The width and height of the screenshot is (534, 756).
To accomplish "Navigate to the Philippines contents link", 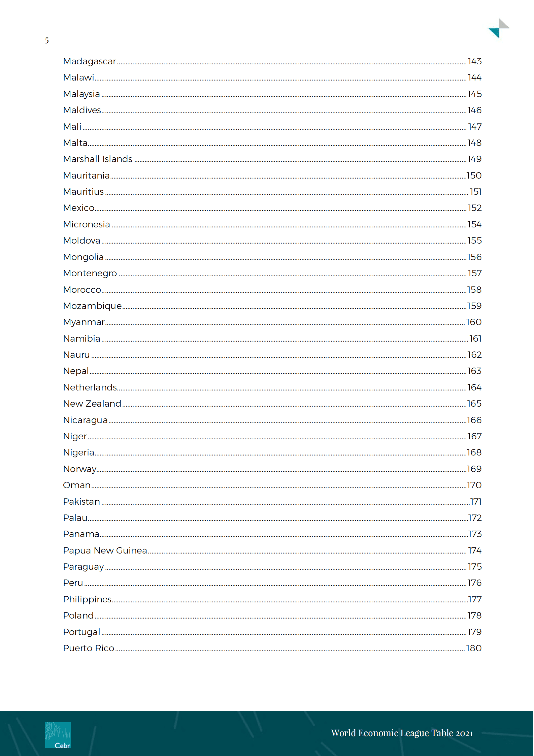I will (x=87, y=599).
